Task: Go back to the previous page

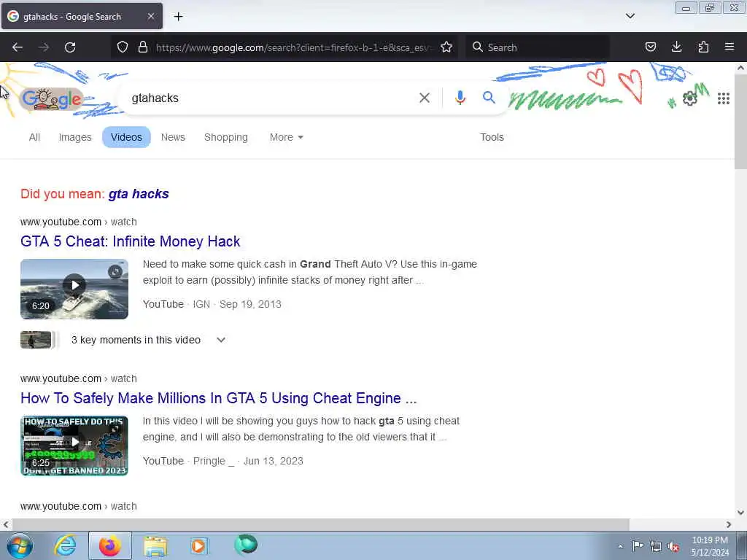Action: pos(18,47)
